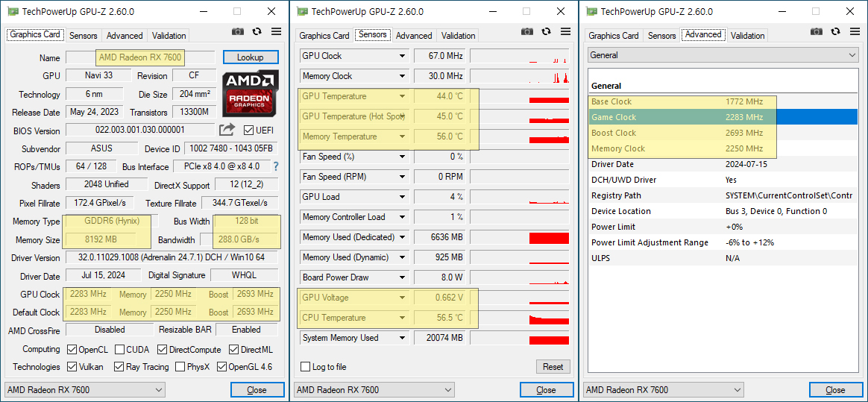
Task: Click the System Memory Used red graph bar
Action: [x=549, y=340]
